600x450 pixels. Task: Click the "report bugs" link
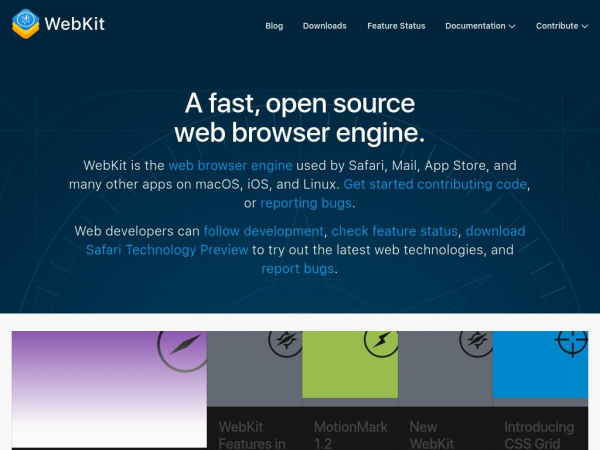coord(298,268)
